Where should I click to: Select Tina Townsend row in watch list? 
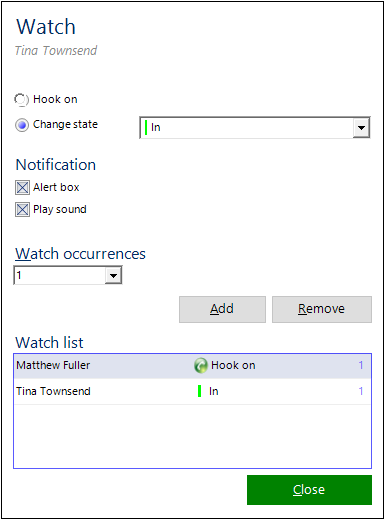click(192, 391)
